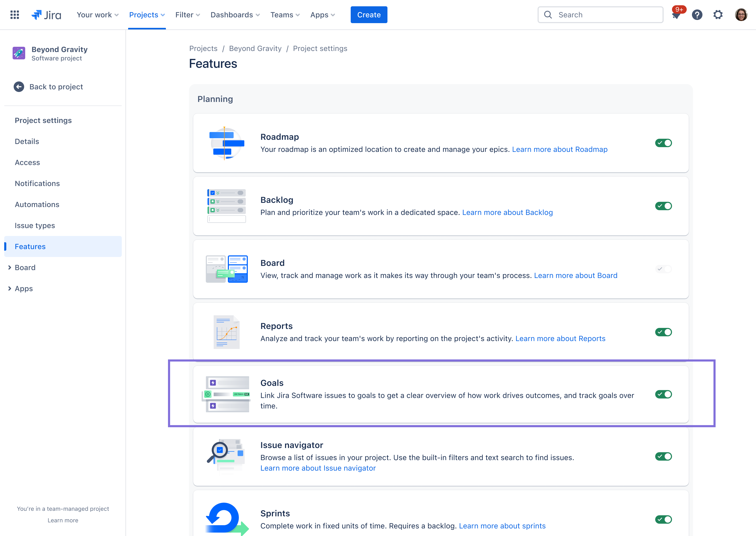Image resolution: width=756 pixels, height=536 pixels.
Task: Open the Dashboards dropdown menu
Action: pos(235,15)
